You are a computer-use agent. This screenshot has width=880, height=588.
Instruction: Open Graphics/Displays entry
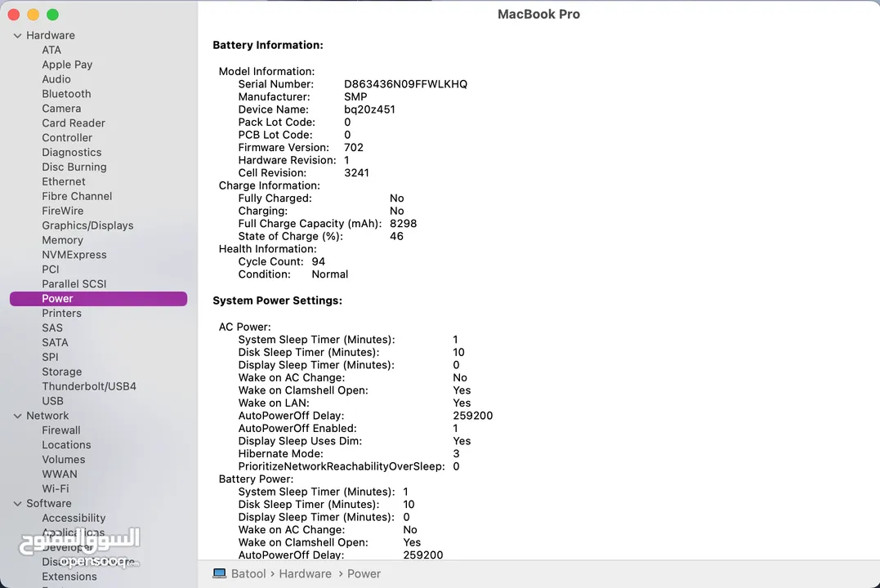click(x=87, y=225)
